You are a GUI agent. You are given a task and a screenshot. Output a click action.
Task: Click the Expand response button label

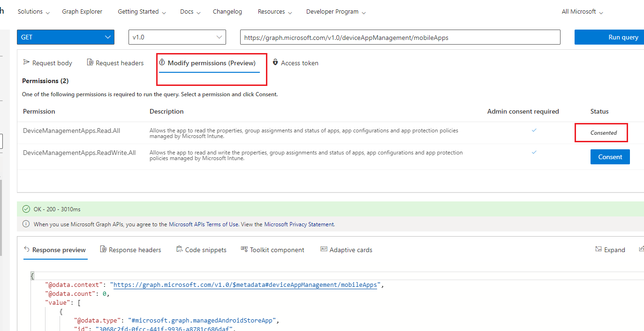(614, 250)
